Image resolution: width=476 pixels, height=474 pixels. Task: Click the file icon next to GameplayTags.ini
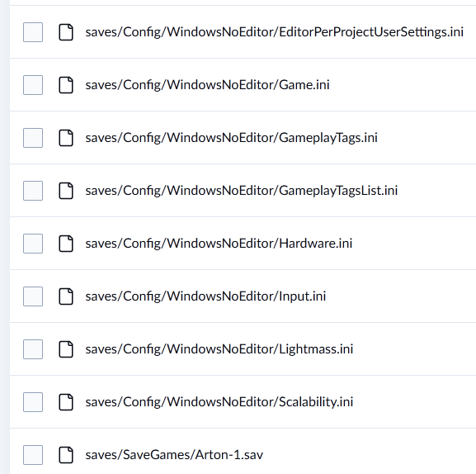(x=66, y=138)
